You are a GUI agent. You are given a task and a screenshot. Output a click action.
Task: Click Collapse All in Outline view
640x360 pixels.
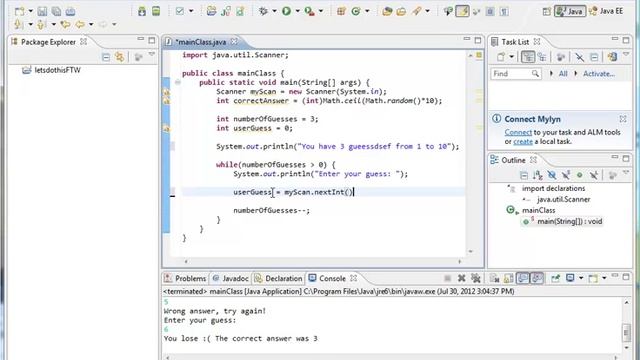point(524,176)
